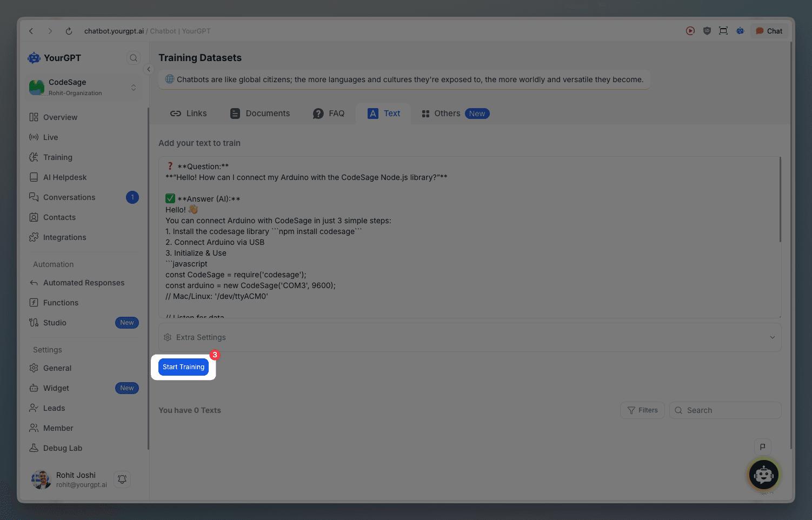Screen dimensions: 812x520
Task: Open the Chat button in top bar
Action: coord(769,31)
